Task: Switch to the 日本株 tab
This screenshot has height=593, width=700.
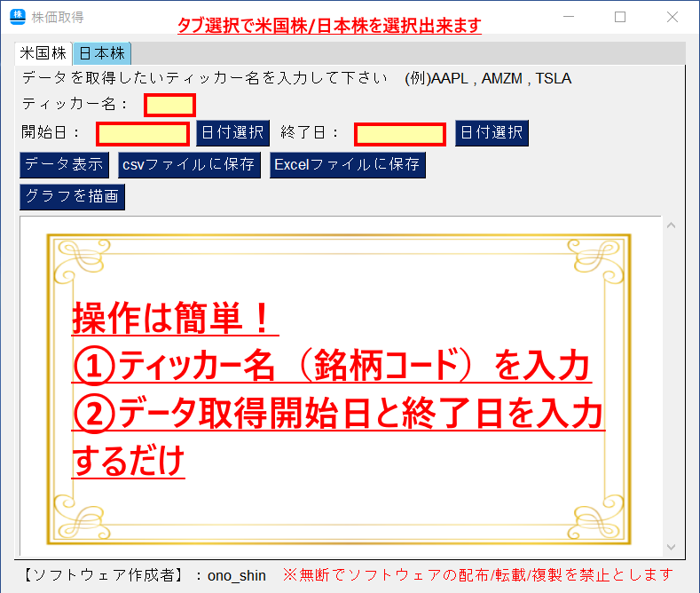Action: point(102,53)
